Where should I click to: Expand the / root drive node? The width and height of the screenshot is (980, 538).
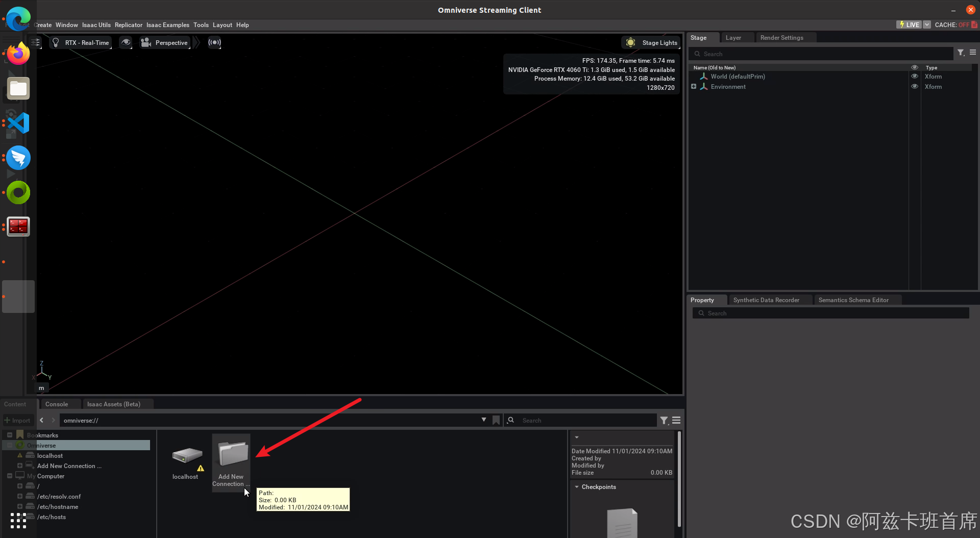[x=20, y=486]
